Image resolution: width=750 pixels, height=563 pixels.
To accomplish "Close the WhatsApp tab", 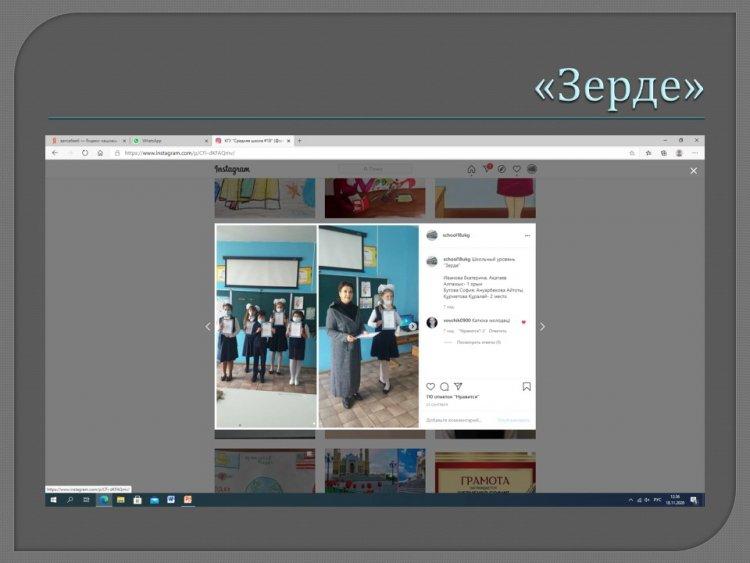I will (x=207, y=141).
